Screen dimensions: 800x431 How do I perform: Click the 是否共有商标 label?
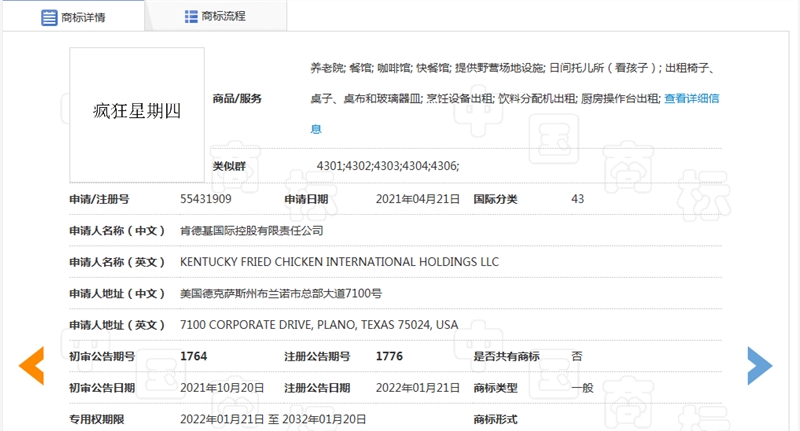(506, 356)
